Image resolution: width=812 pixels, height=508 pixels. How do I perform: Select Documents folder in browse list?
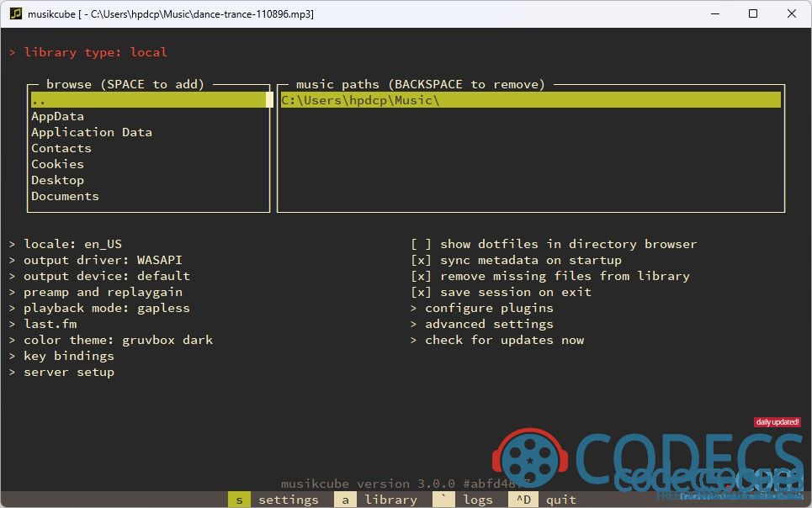[x=65, y=196]
